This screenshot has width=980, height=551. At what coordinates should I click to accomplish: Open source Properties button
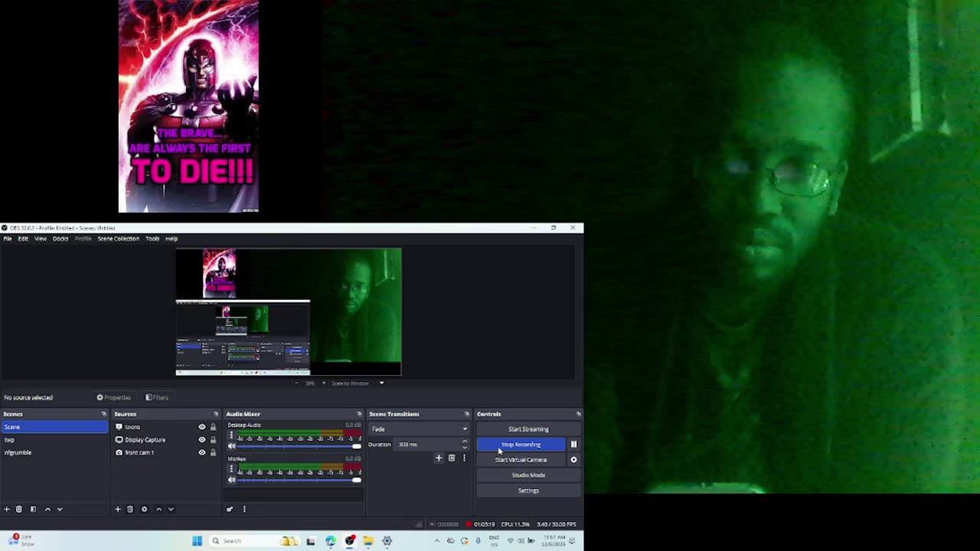coord(113,398)
